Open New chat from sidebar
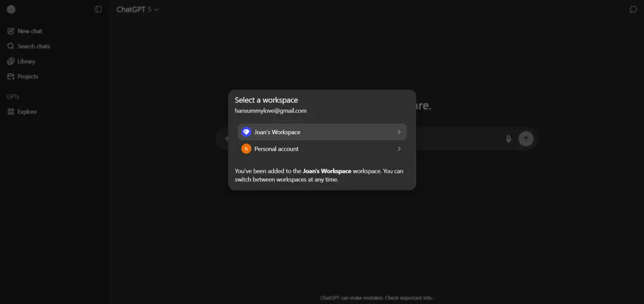 [x=54, y=31]
